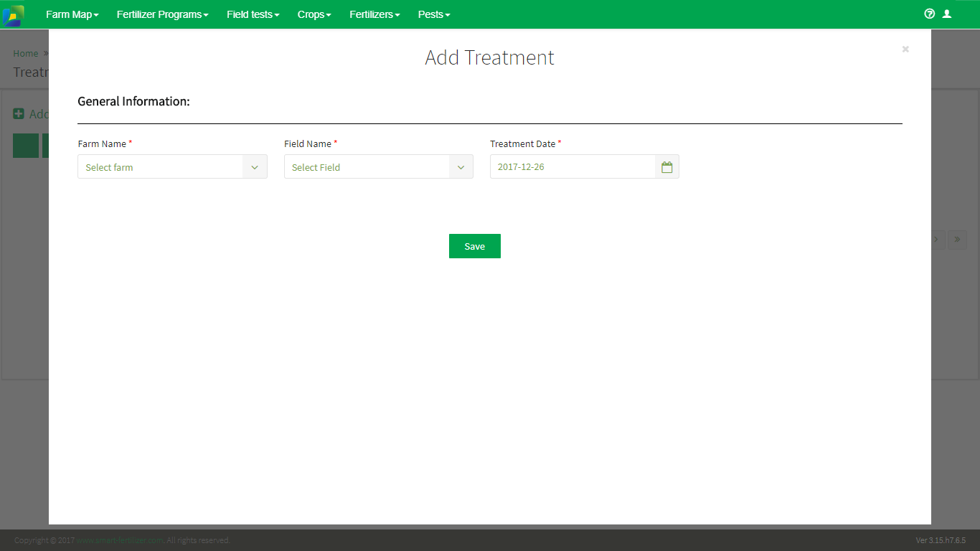Click the Save button

(475, 246)
